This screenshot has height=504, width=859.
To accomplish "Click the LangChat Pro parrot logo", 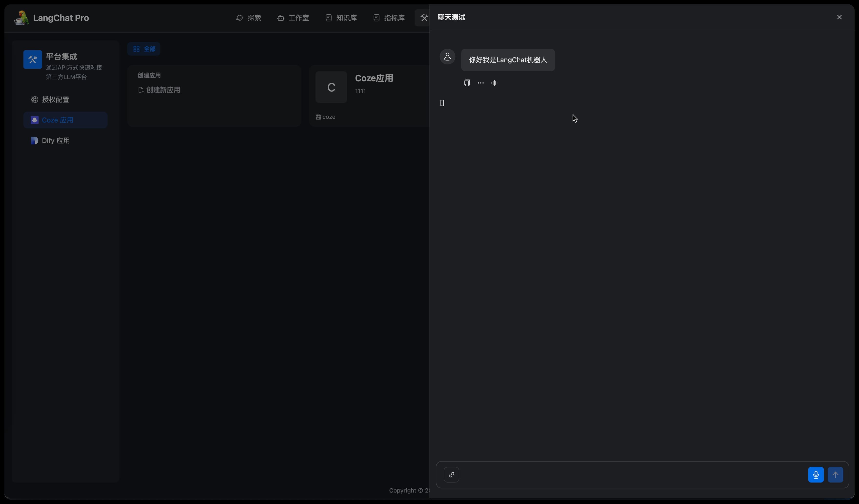I will pyautogui.click(x=21, y=18).
